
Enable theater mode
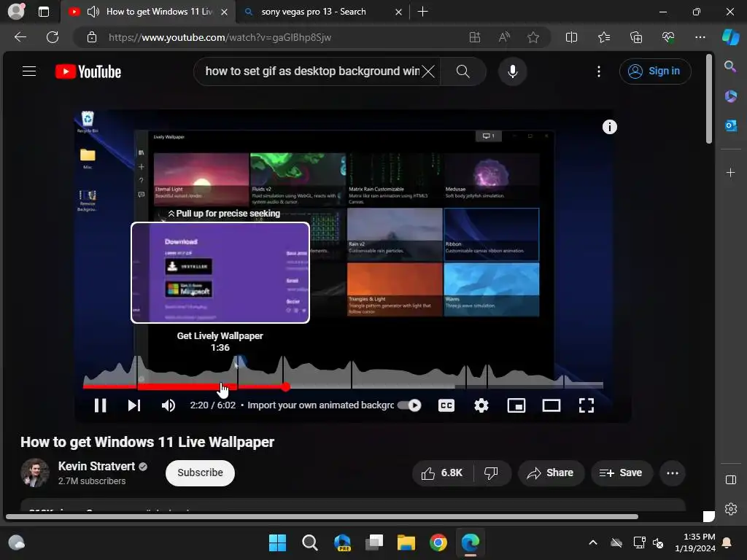point(551,405)
